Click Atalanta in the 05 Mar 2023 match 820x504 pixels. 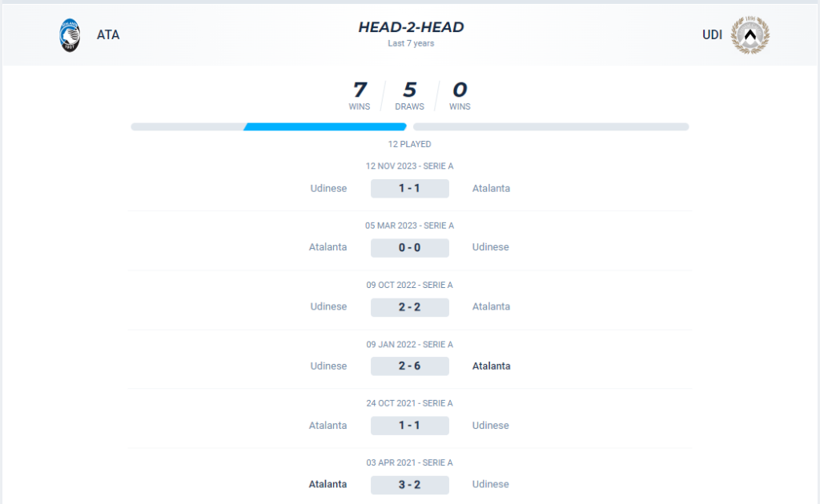328,247
